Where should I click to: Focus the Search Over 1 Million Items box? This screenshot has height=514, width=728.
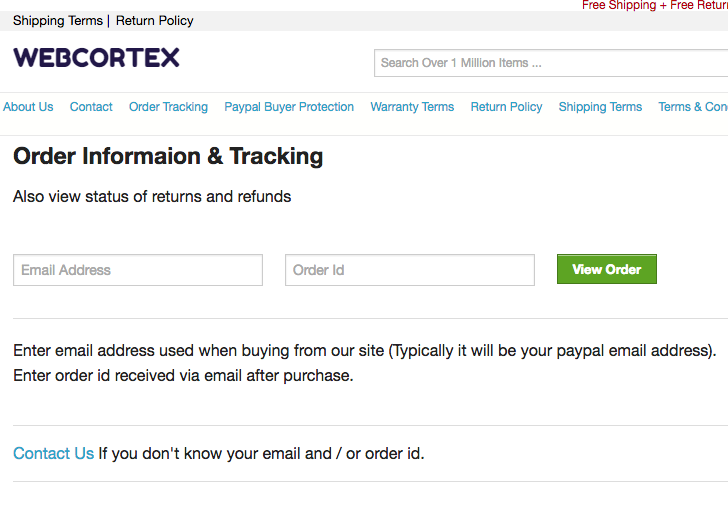coord(551,63)
